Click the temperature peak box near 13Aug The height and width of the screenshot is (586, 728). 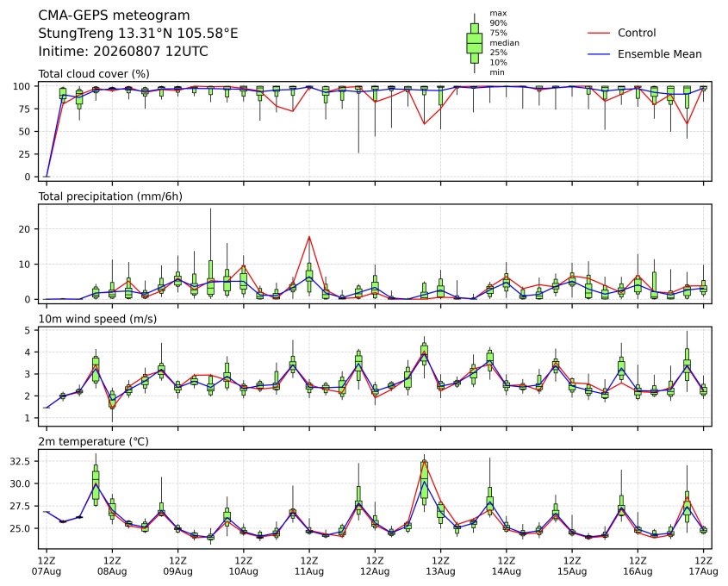tap(424, 482)
